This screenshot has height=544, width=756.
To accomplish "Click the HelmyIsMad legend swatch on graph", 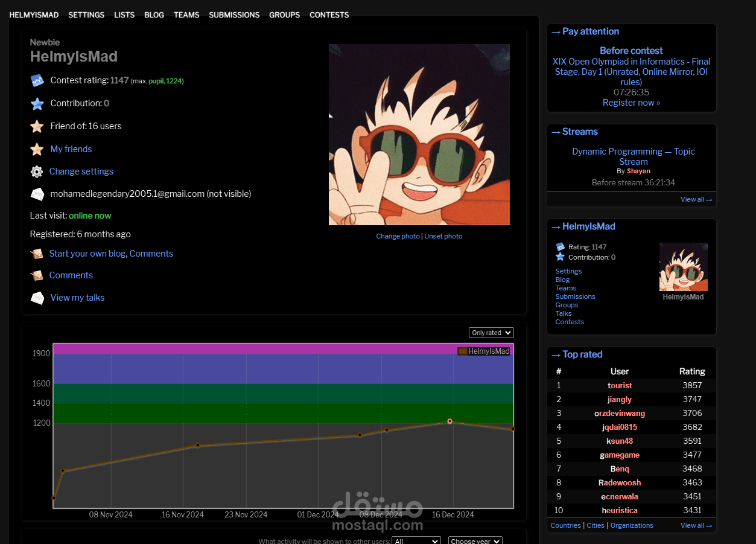I will [x=462, y=351].
